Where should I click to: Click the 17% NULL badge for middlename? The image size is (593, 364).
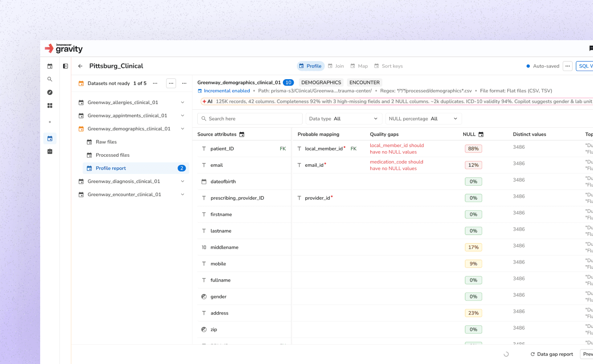pos(473,247)
